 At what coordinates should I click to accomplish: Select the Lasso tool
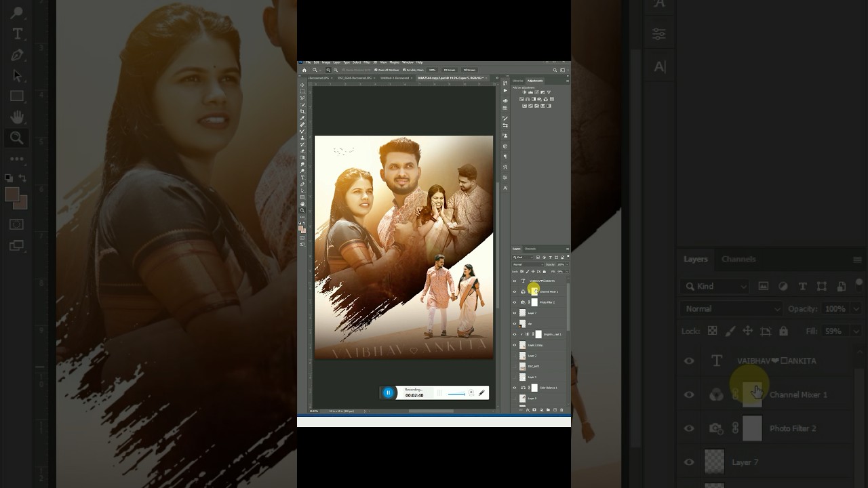[x=302, y=98]
